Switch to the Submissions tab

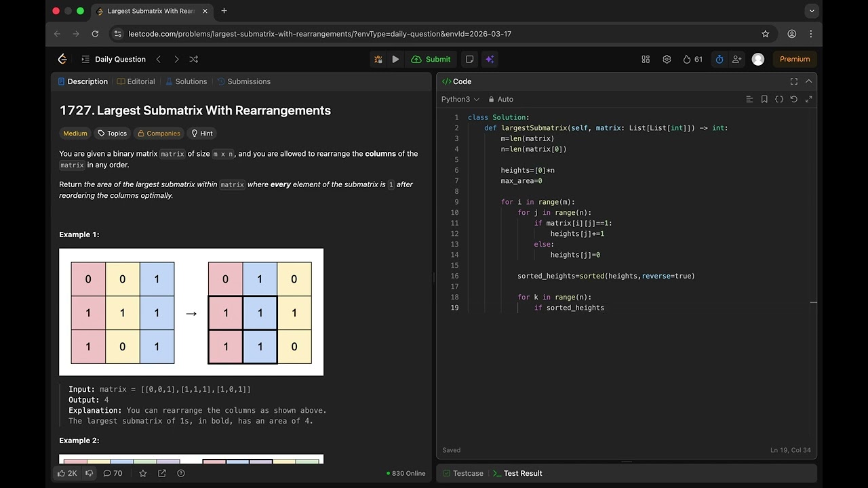[x=243, y=81]
